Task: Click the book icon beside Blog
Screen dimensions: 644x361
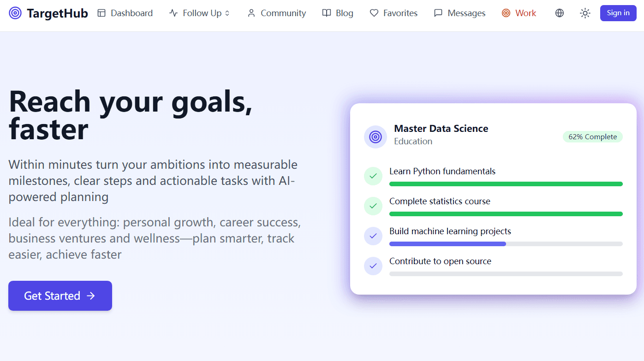Action: pos(327,13)
